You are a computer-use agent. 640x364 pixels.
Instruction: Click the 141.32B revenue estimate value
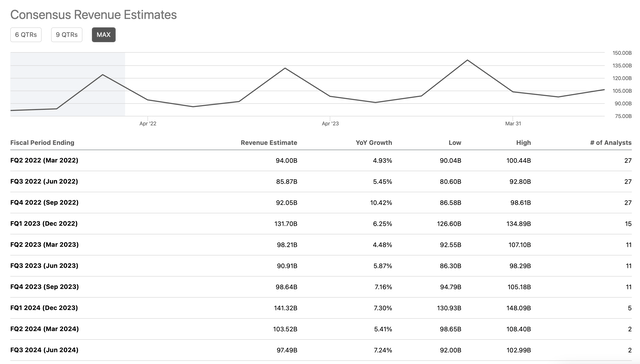pyautogui.click(x=285, y=308)
